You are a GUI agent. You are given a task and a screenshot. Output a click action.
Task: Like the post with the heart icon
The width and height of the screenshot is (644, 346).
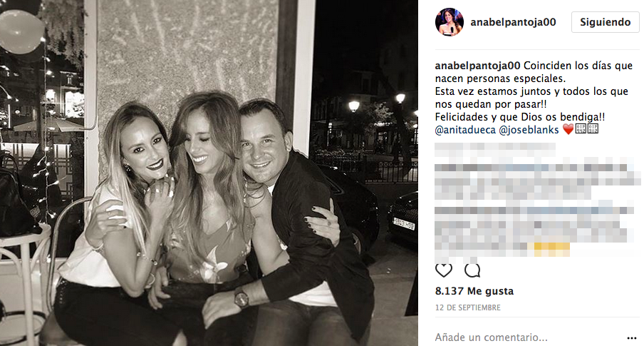tap(444, 270)
